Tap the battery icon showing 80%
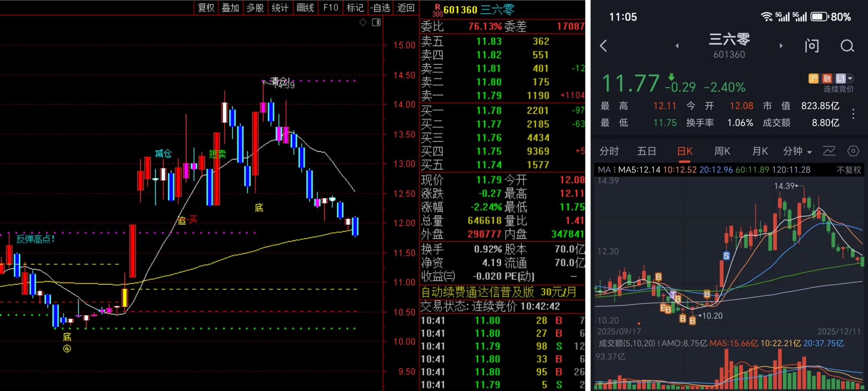 click(x=820, y=17)
